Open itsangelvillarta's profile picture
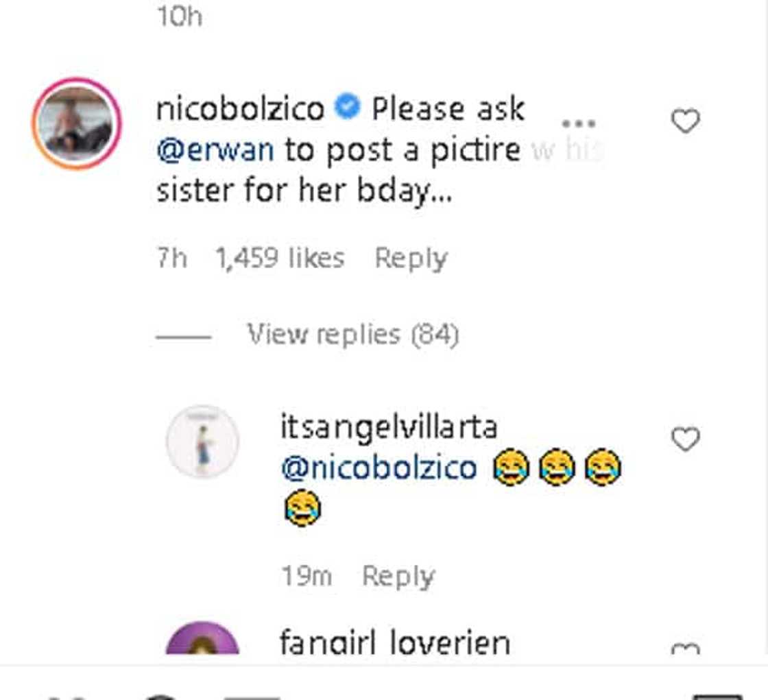The height and width of the screenshot is (700, 768). pos(202,441)
